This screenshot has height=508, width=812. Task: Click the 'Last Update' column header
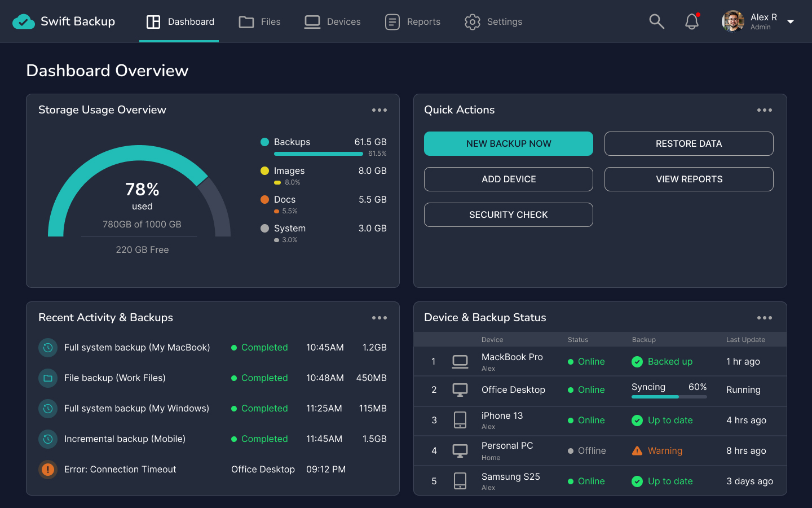point(745,340)
